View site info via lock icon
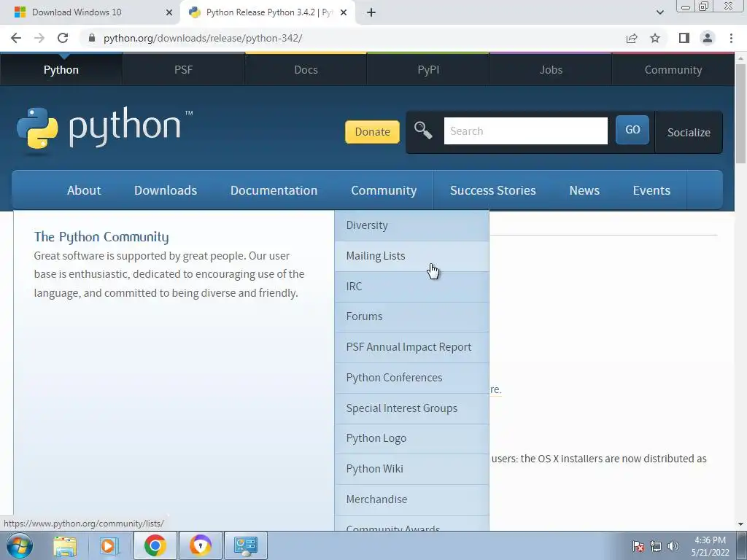The image size is (747, 560). [92, 38]
